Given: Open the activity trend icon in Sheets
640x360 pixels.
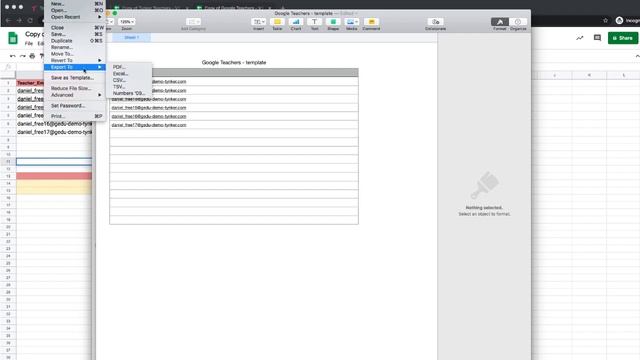Looking at the screenshot, I should (x=580, y=38).
